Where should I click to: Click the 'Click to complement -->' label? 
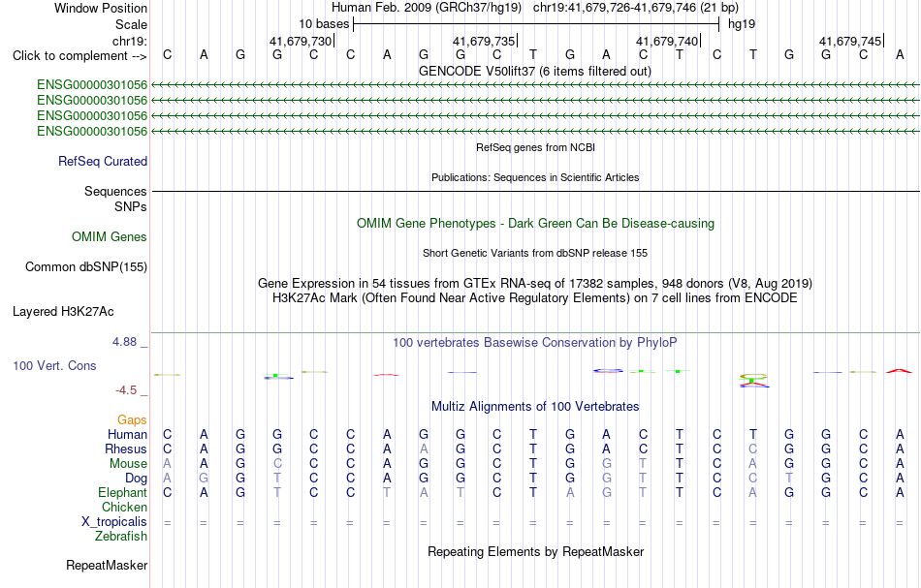tap(79, 56)
